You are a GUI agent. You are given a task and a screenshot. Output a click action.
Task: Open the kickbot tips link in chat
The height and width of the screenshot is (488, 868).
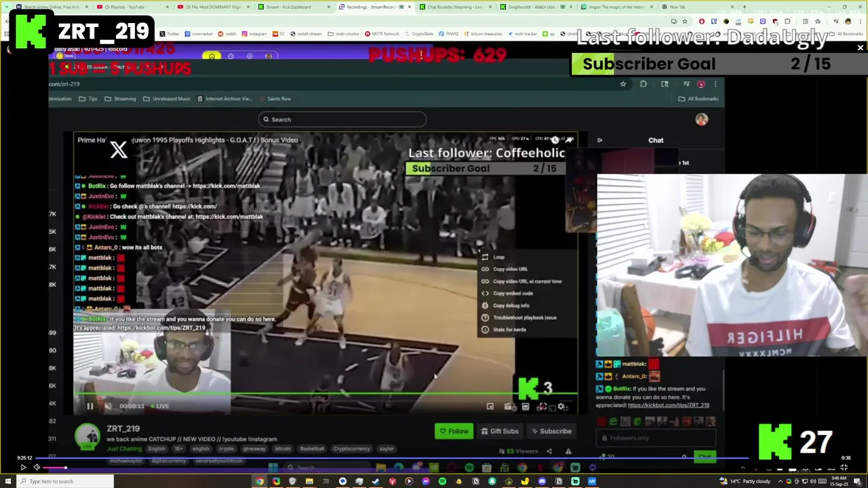tap(669, 405)
